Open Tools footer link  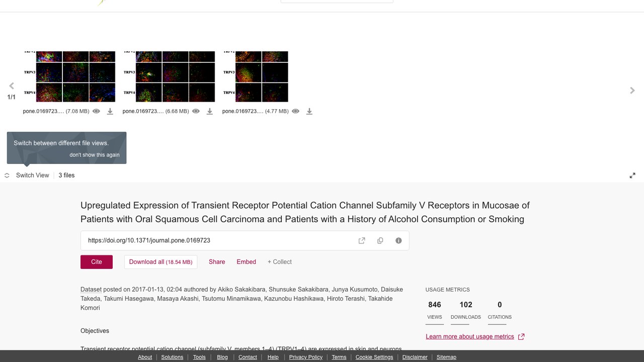tap(199, 357)
